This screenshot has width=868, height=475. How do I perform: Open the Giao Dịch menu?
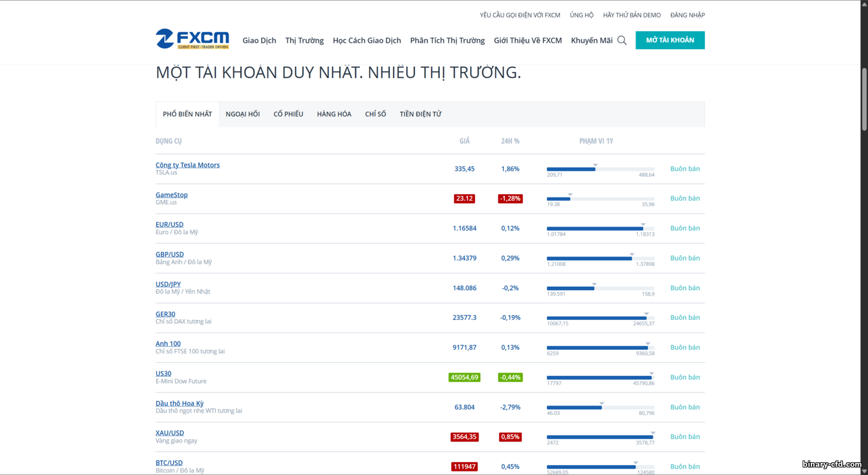[259, 41]
